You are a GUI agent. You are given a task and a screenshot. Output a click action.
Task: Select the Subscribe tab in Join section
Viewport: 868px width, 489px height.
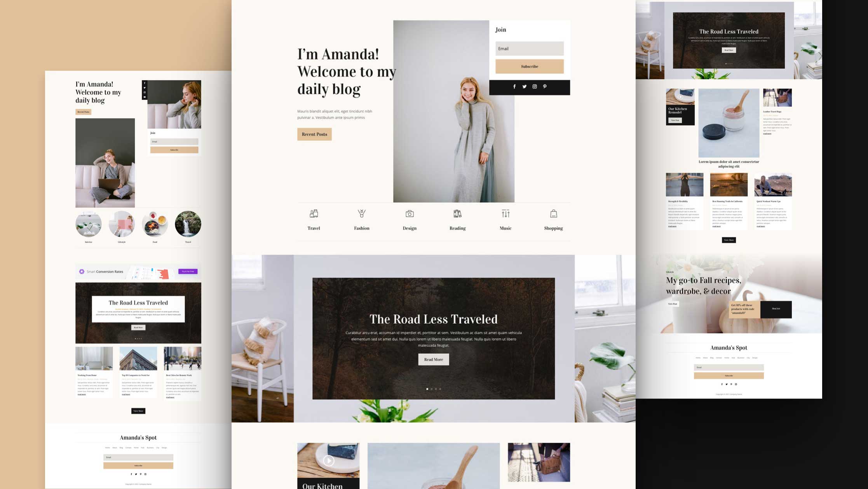(x=529, y=66)
